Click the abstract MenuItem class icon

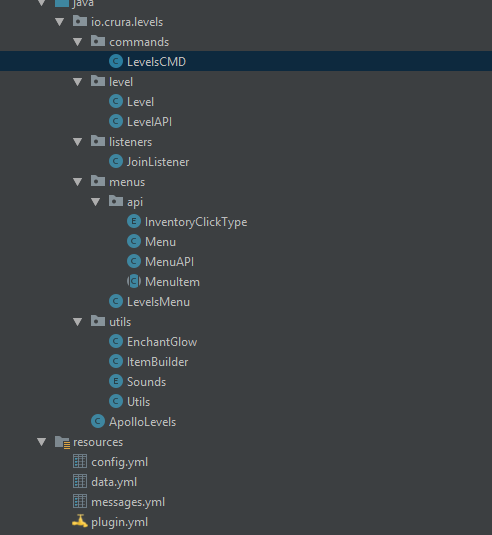(134, 281)
